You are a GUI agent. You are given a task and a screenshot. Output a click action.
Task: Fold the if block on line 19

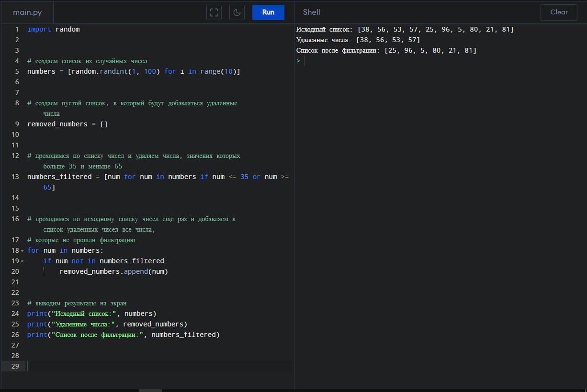[x=22, y=261]
